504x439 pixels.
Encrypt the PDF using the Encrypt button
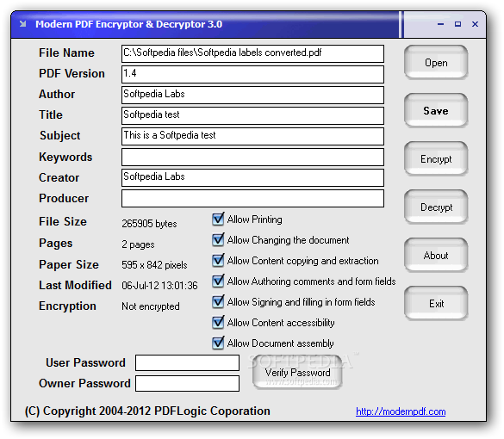pos(436,158)
